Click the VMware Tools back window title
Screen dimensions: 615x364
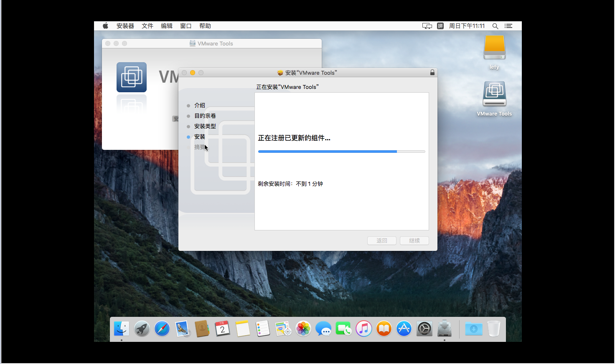pyautogui.click(x=215, y=43)
